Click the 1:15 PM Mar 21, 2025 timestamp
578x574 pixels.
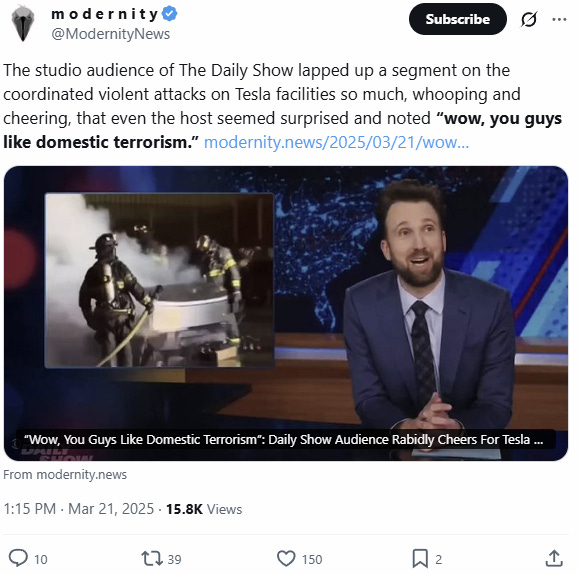pyautogui.click(x=79, y=509)
